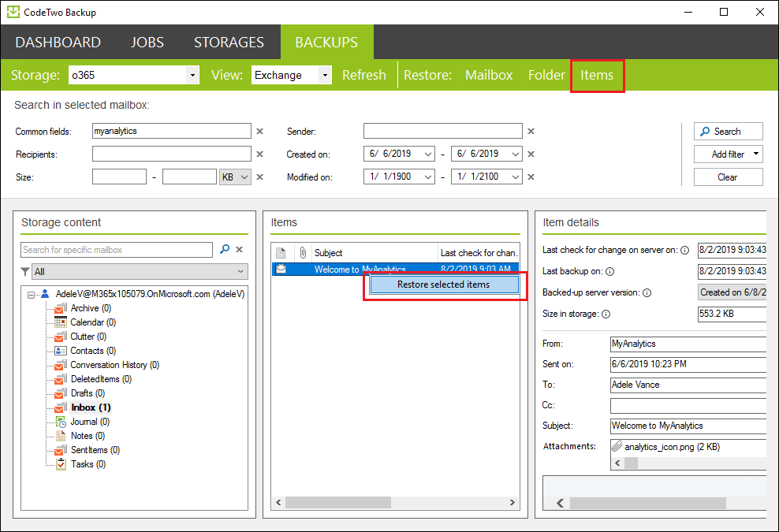This screenshot has width=779, height=532.
Task: Click the Contacts folder icon
Action: point(61,351)
